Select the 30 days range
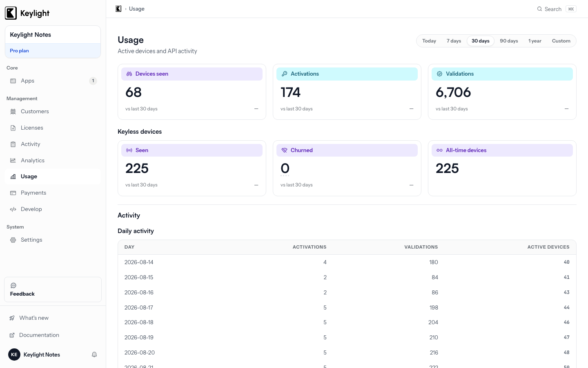 click(x=481, y=41)
